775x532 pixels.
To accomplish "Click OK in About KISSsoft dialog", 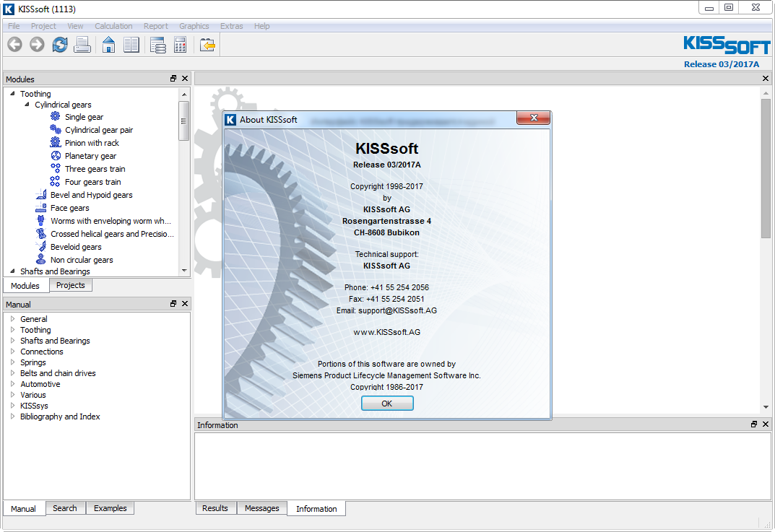I will pos(387,404).
